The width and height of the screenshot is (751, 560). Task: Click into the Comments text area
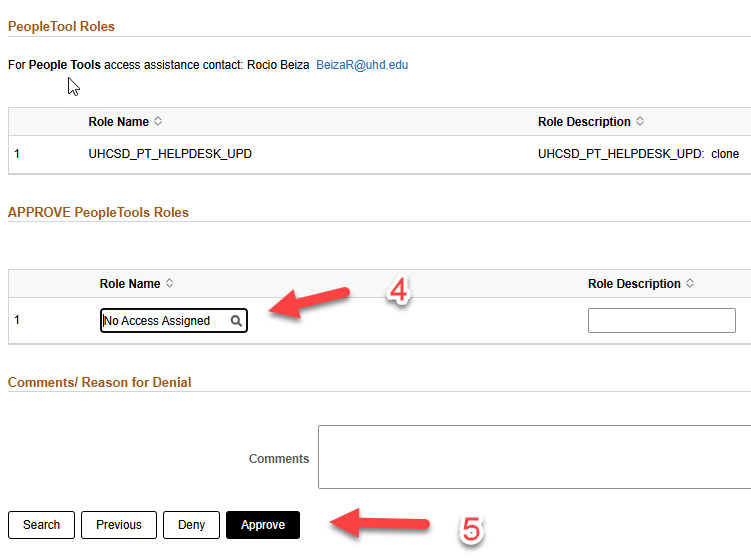tap(534, 457)
